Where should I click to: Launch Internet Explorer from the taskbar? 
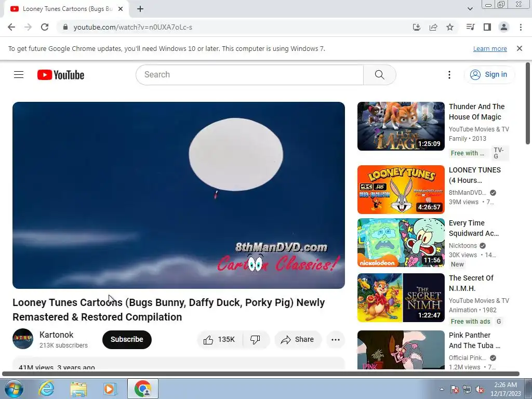pyautogui.click(x=46, y=389)
